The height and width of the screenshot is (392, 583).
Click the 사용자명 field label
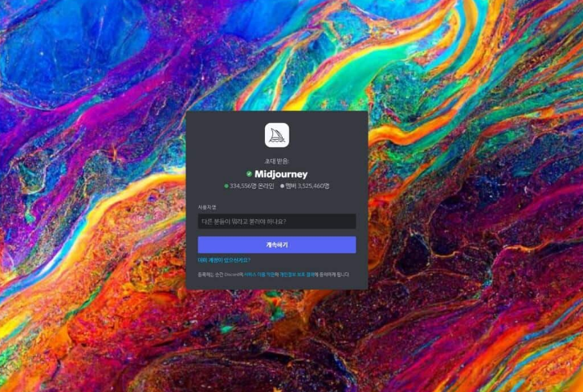(207, 207)
